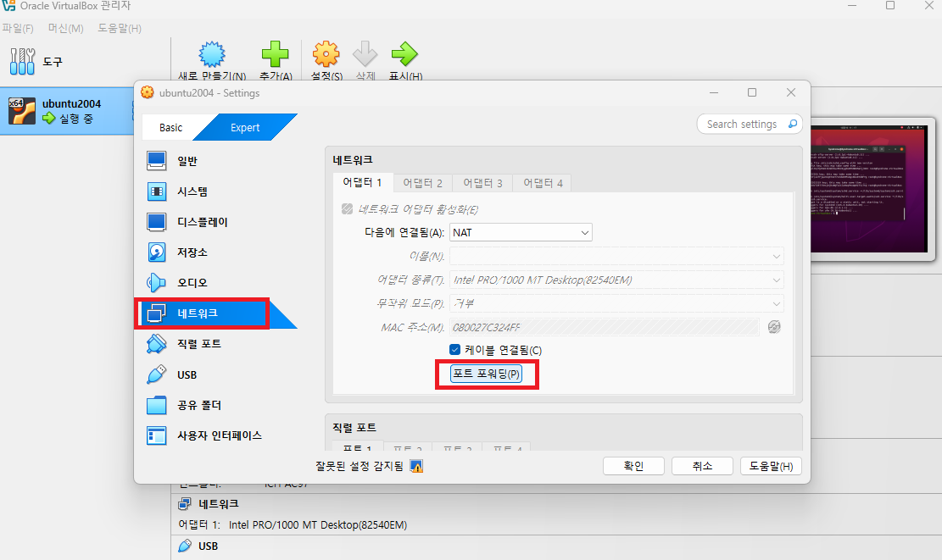This screenshot has height=560, width=942.
Task: Switch to Basic settings mode
Action: [170, 127]
